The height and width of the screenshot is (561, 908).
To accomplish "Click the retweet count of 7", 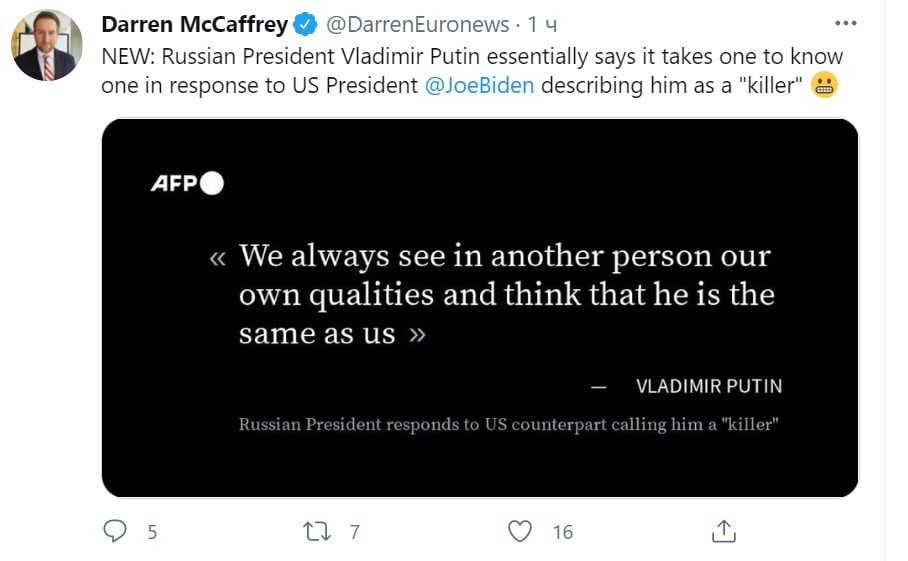I will (x=354, y=532).
